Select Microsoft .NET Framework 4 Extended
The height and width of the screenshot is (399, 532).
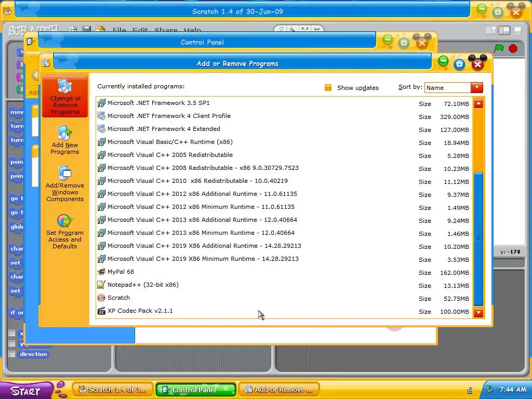tap(284, 129)
